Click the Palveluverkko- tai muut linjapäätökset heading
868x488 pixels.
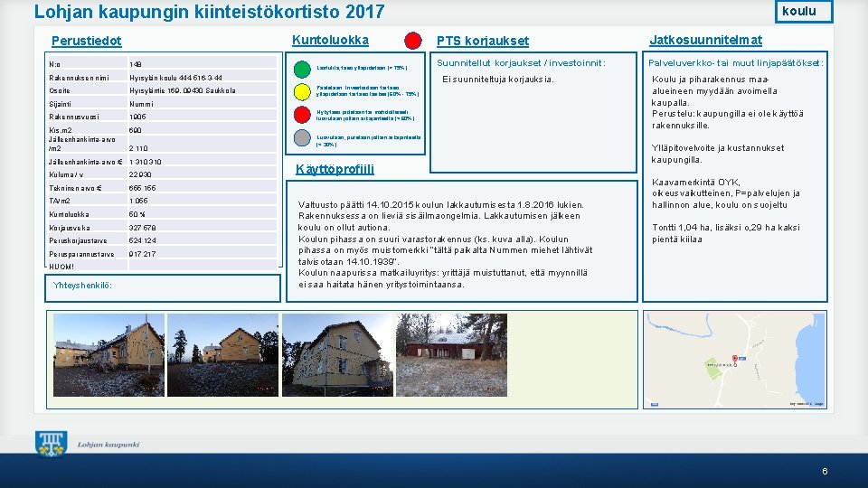click(736, 63)
